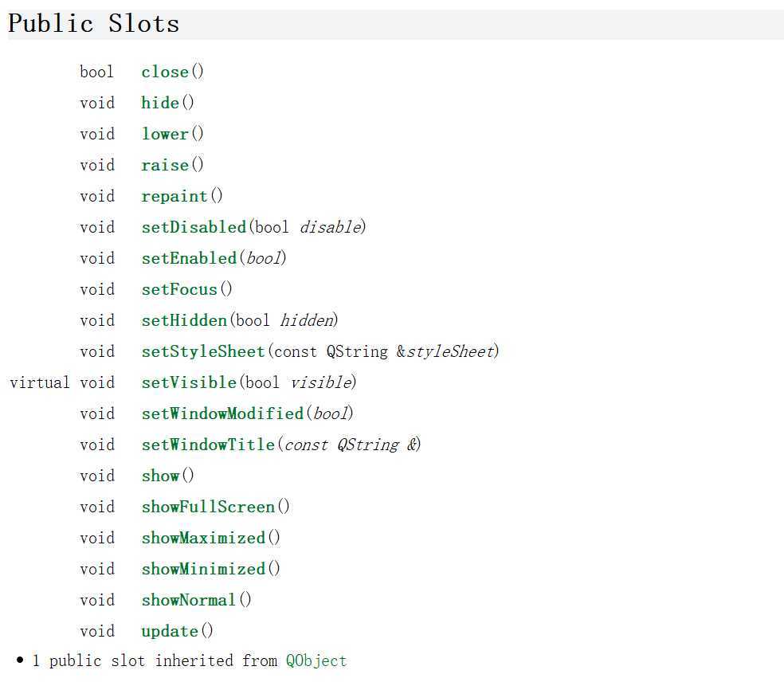
Task: Click the showNormal link
Action: [x=189, y=600]
